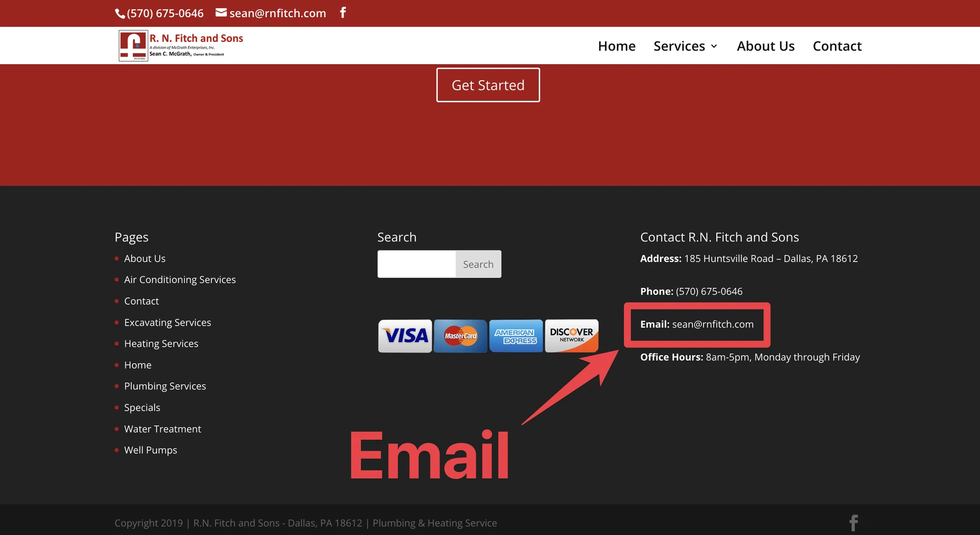The height and width of the screenshot is (535, 980).
Task: Expand the Services dropdown chevron
Action: coord(714,46)
